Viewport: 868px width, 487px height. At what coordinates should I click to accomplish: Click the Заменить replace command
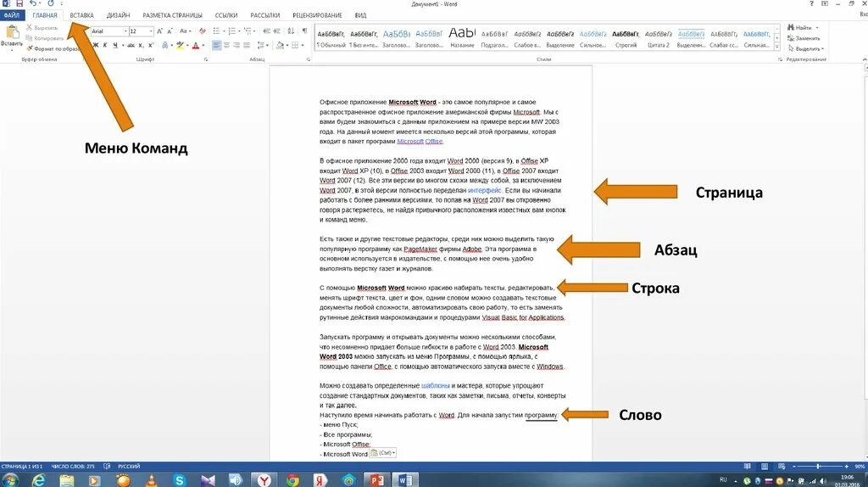click(804, 38)
